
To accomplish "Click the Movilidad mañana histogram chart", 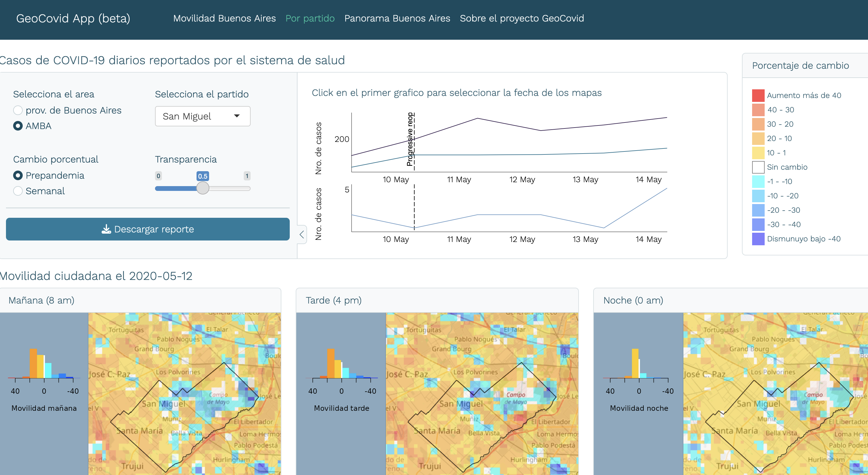I will tap(44, 366).
